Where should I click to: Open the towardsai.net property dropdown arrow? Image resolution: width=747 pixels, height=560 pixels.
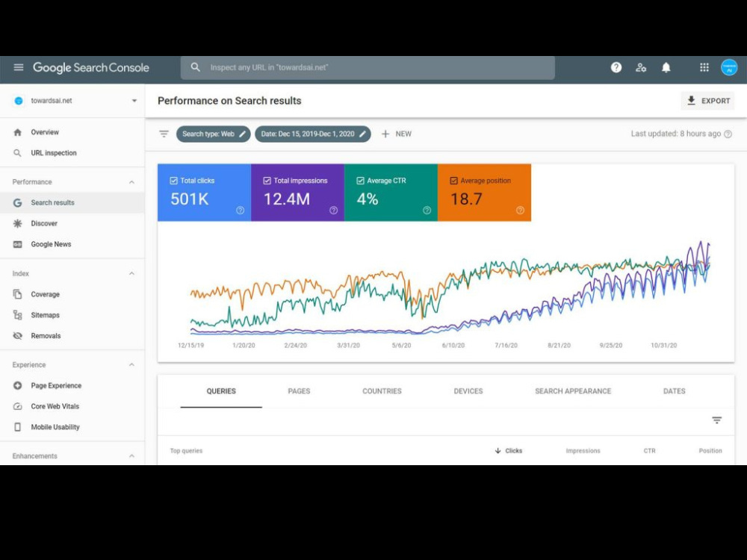(x=134, y=101)
